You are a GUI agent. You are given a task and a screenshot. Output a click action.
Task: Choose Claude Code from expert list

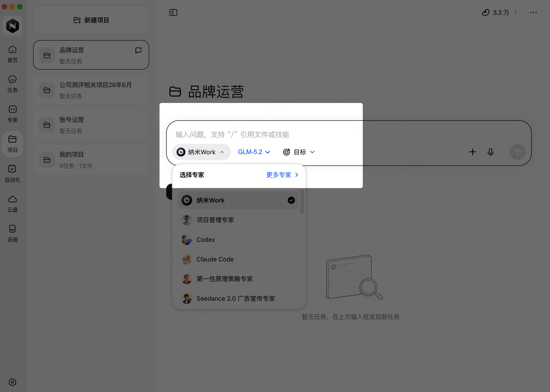click(238, 259)
